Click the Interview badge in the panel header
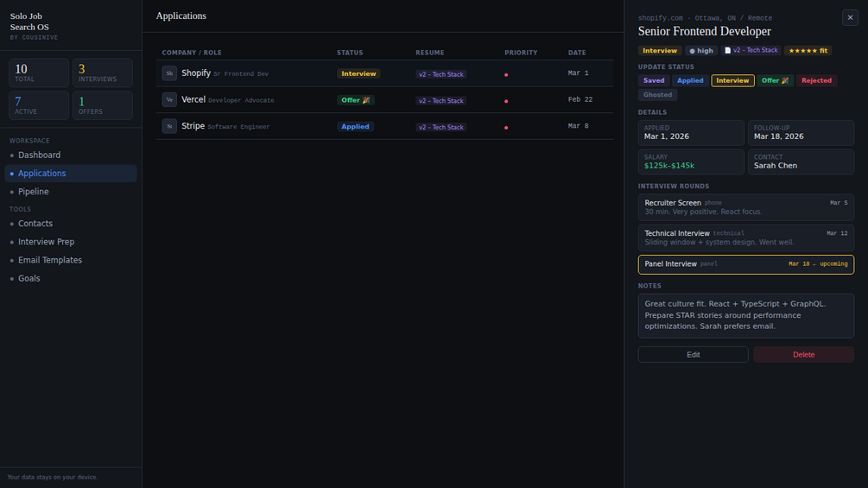 tap(659, 50)
